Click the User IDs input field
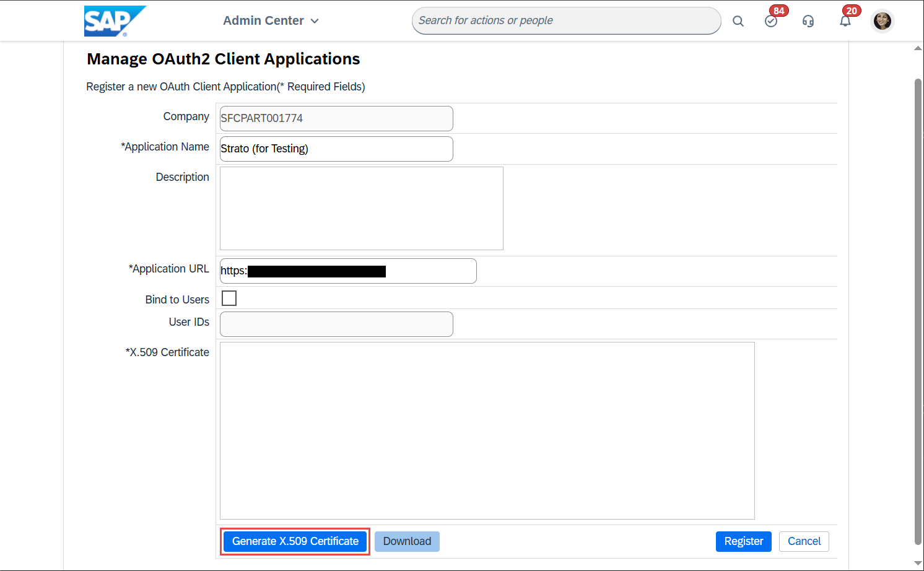Screen dimensions: 924x571 point(336,325)
